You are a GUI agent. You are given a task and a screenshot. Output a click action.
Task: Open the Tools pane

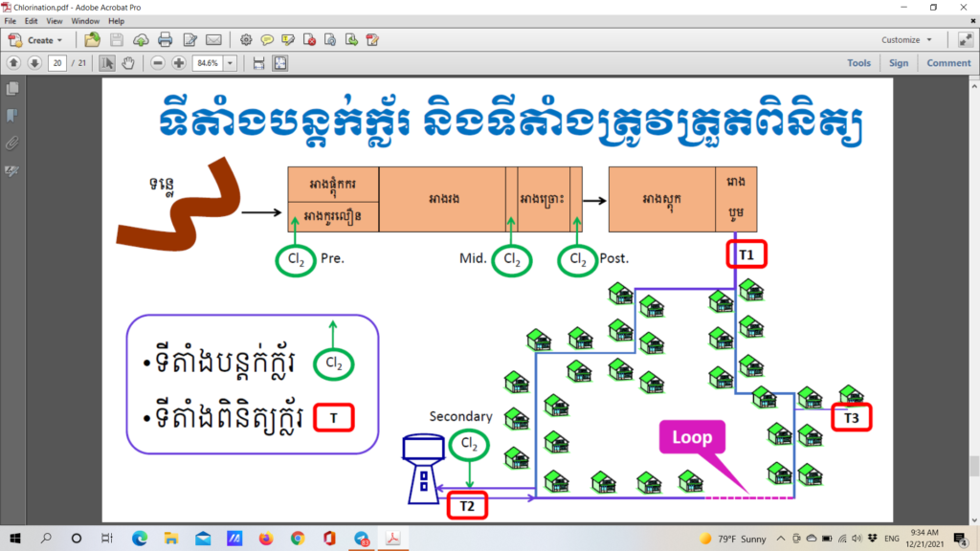858,63
